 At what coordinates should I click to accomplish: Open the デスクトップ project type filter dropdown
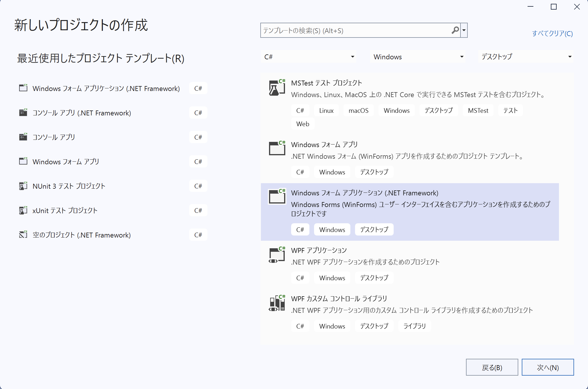click(526, 57)
